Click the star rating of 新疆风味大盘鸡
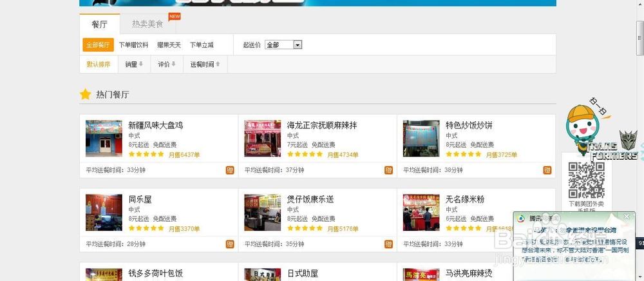This screenshot has width=644, height=281. click(146, 155)
